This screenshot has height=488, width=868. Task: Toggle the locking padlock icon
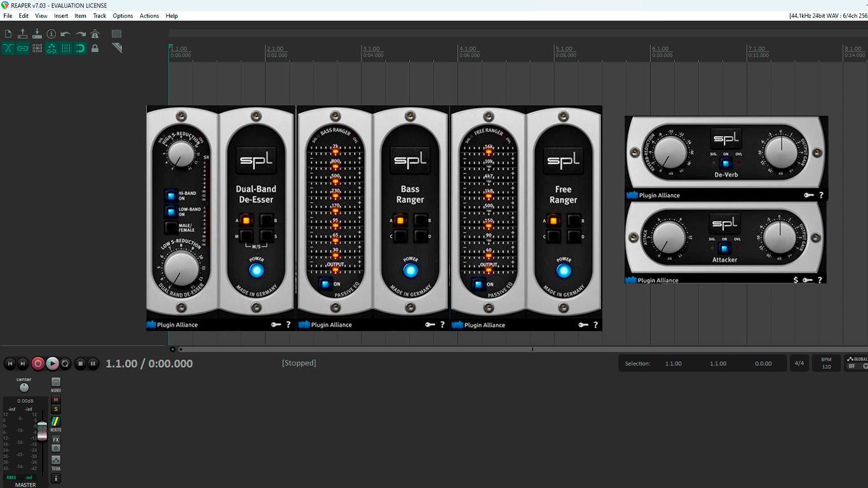tap(95, 48)
